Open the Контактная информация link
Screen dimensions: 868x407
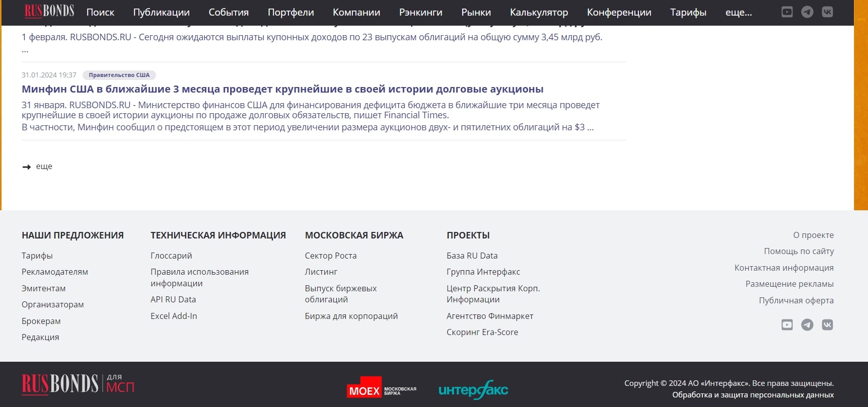[x=784, y=268]
